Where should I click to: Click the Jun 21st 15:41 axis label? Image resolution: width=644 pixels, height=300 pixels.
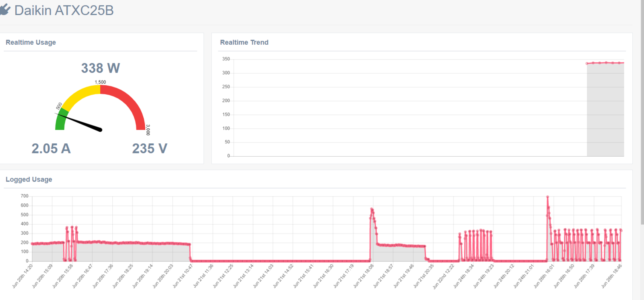point(303,276)
